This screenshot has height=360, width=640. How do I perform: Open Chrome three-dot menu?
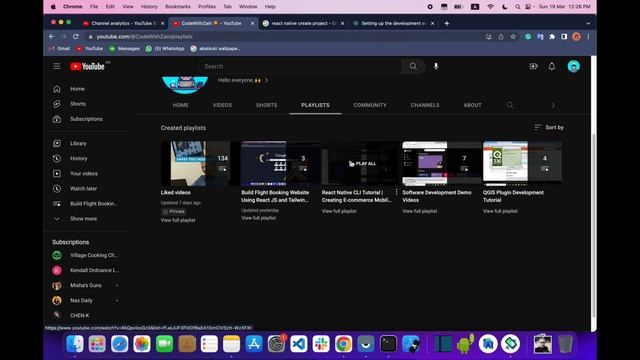pos(588,37)
